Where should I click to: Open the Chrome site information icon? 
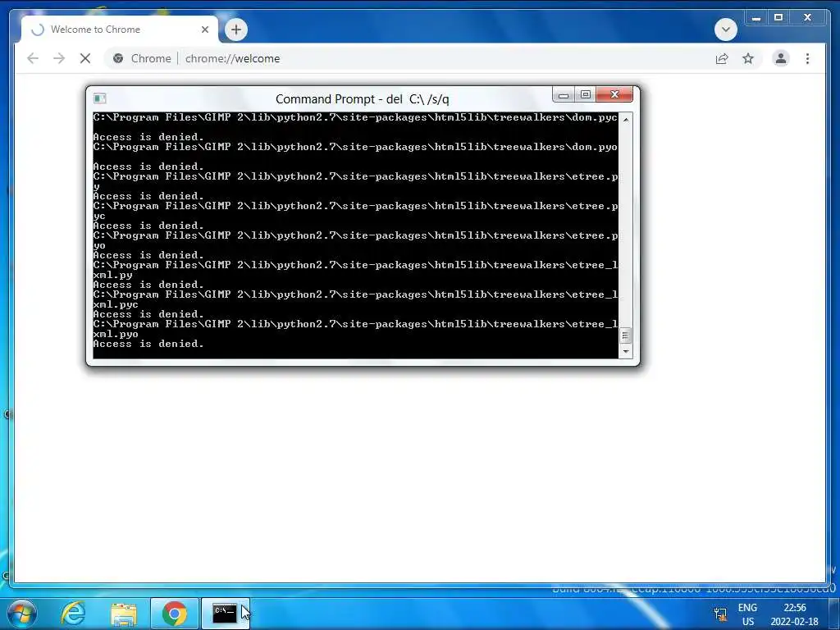pos(118,58)
